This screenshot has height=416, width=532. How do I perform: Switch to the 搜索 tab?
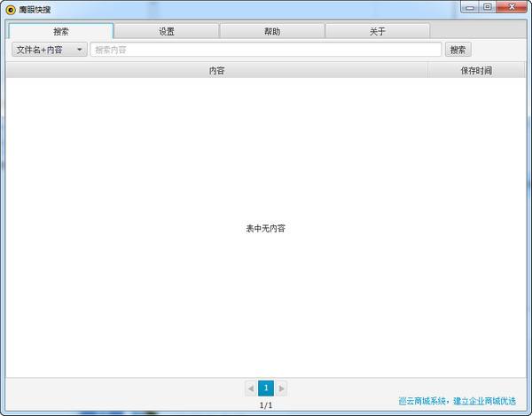(x=61, y=32)
